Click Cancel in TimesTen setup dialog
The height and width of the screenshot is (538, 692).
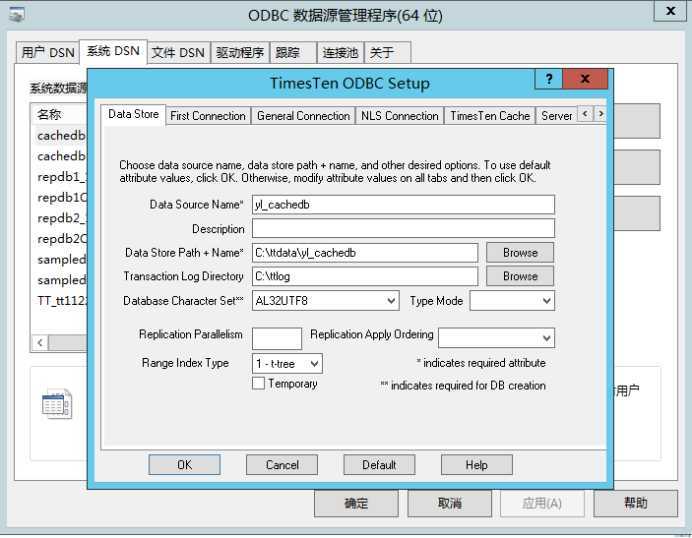pyautogui.click(x=282, y=465)
